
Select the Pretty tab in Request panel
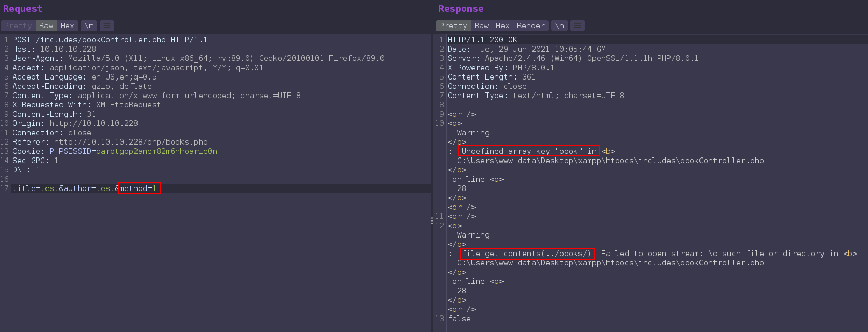[x=18, y=26]
